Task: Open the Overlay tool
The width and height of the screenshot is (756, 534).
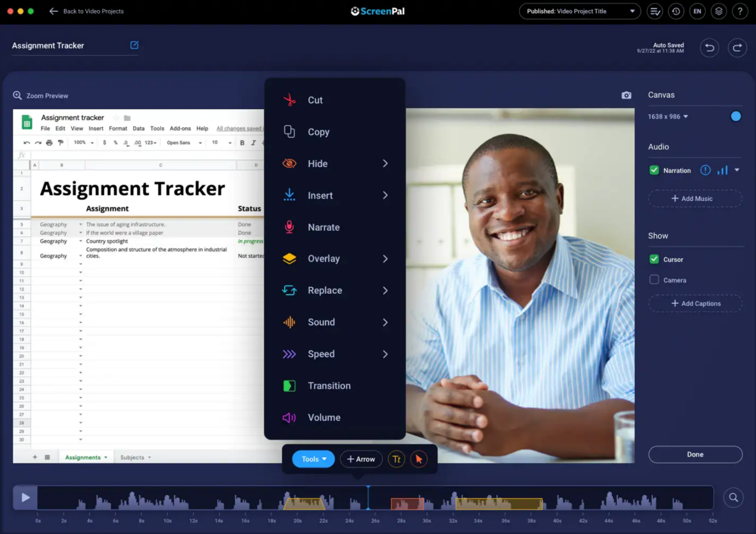Action: pyautogui.click(x=324, y=258)
